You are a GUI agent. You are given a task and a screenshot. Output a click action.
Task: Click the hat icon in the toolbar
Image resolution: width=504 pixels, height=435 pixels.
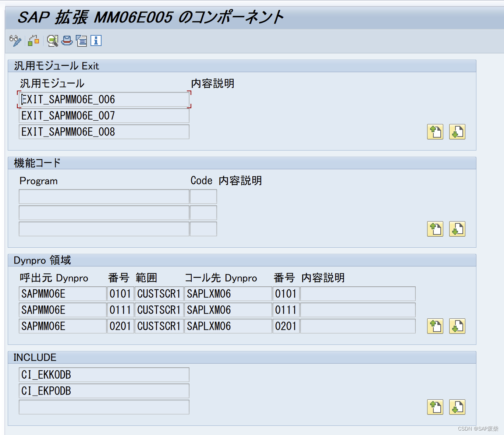click(x=67, y=40)
